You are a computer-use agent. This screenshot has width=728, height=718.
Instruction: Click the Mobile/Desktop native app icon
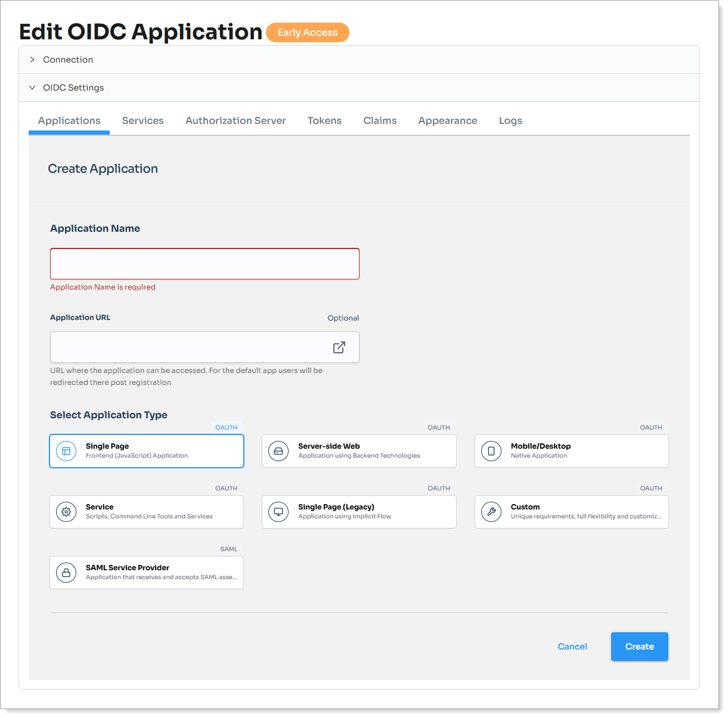coord(491,451)
